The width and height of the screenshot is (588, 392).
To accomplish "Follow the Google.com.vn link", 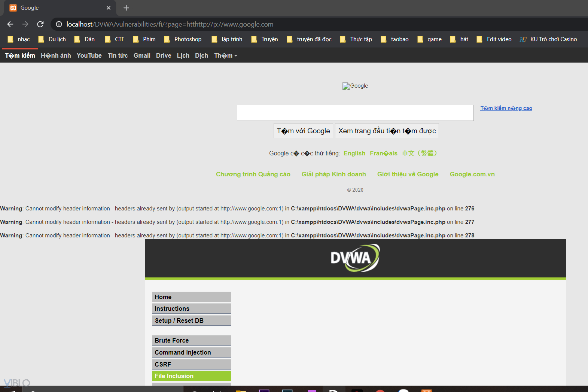I will [472, 174].
